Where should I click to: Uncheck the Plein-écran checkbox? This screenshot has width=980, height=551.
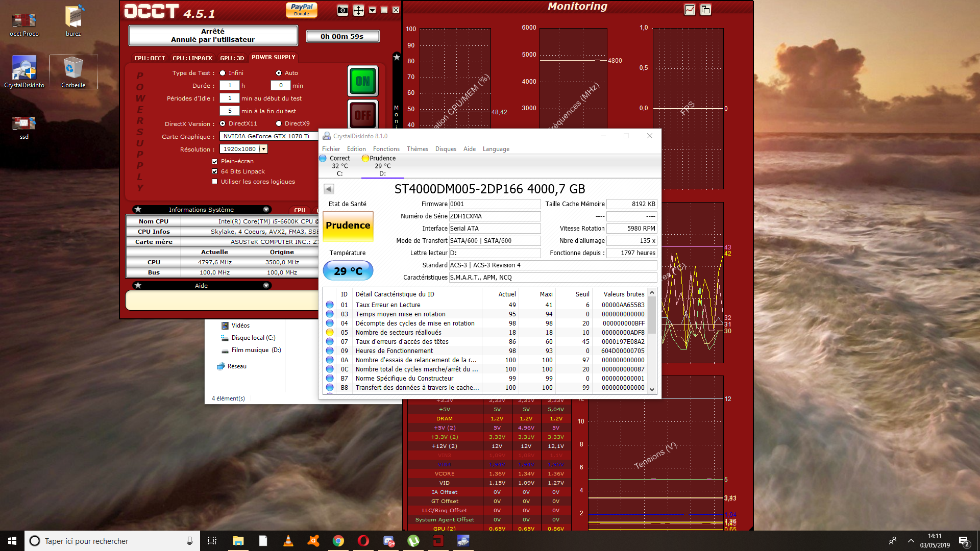[215, 161]
